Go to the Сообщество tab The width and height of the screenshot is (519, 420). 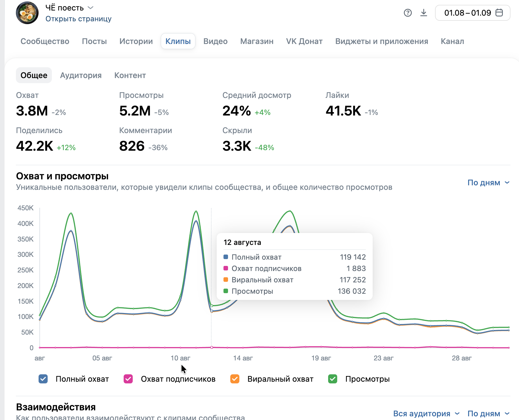coord(45,41)
